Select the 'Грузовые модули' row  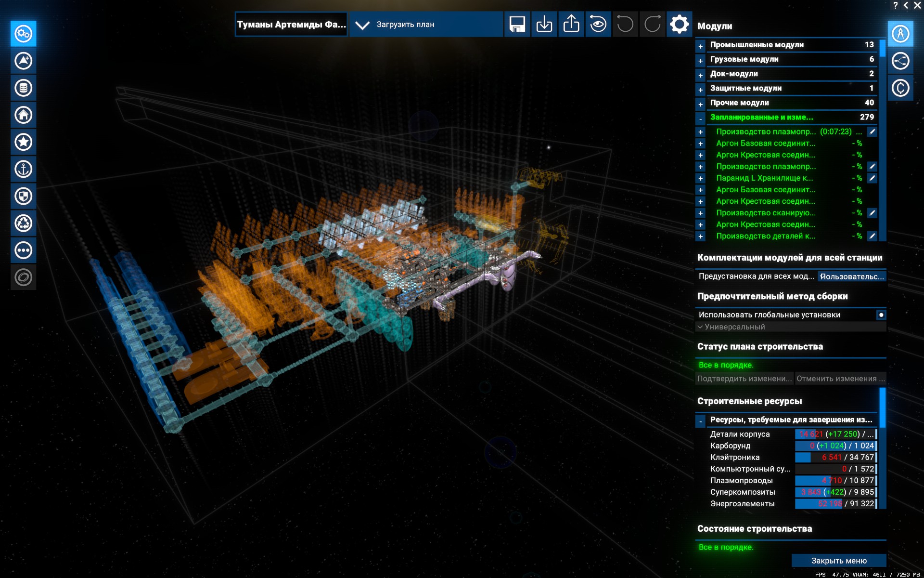pos(789,59)
